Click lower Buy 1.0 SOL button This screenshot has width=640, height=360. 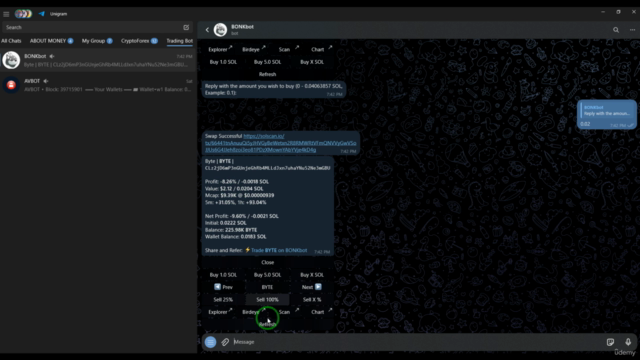(223, 275)
